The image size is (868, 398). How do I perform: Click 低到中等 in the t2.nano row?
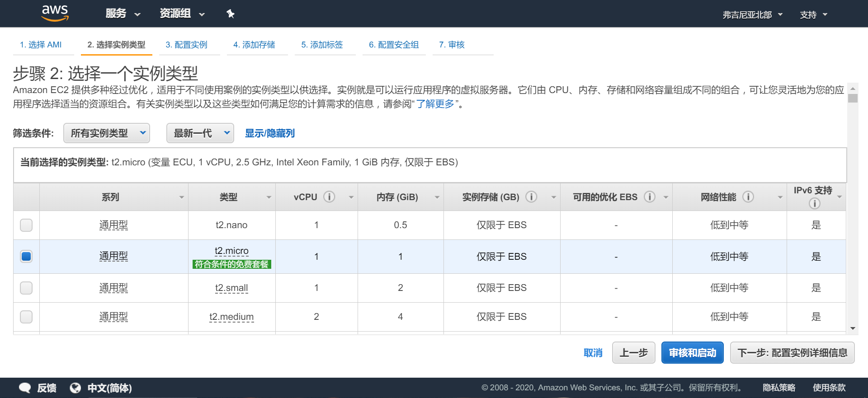coord(729,225)
